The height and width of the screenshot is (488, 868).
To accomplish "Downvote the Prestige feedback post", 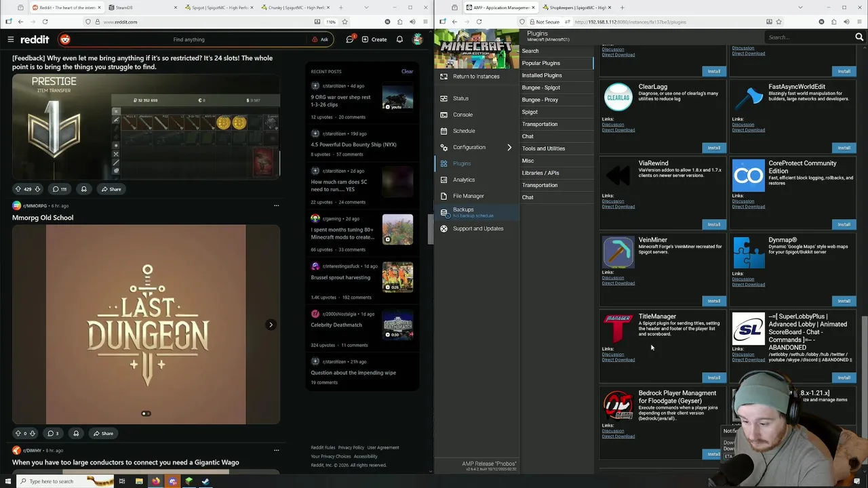I will point(37,189).
